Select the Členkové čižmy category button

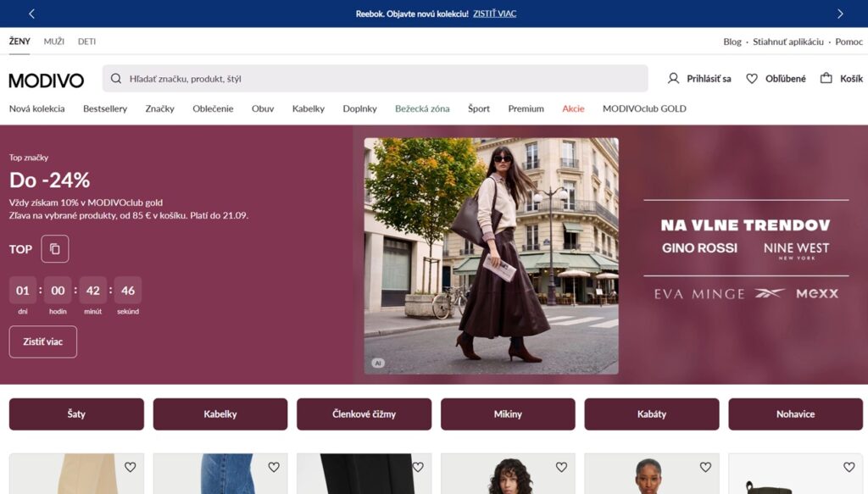click(364, 414)
